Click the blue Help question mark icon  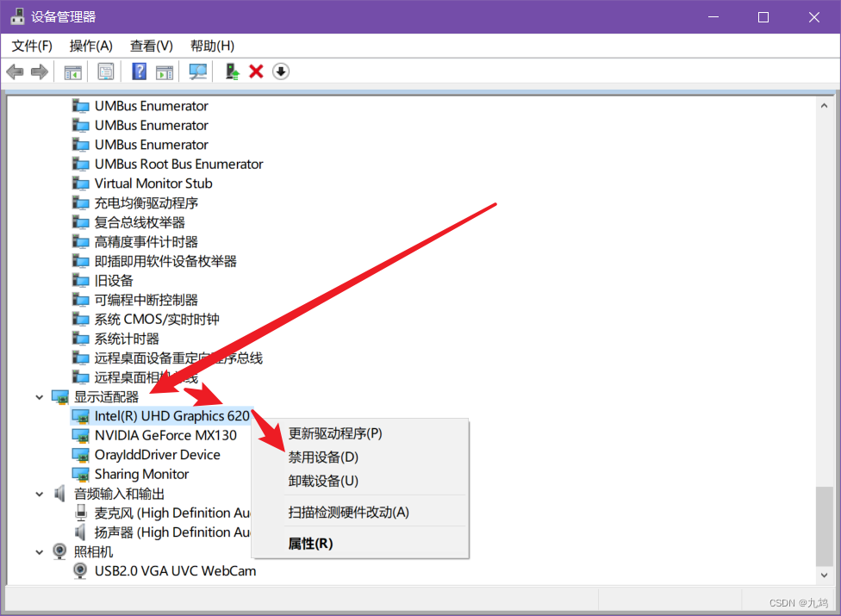tap(139, 72)
